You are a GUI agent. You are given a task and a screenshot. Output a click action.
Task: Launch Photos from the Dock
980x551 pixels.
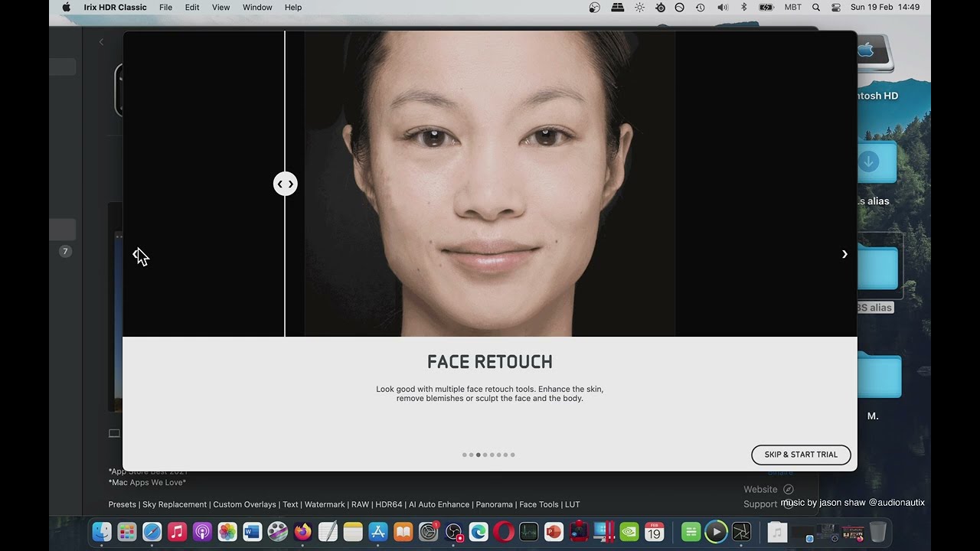(x=227, y=532)
